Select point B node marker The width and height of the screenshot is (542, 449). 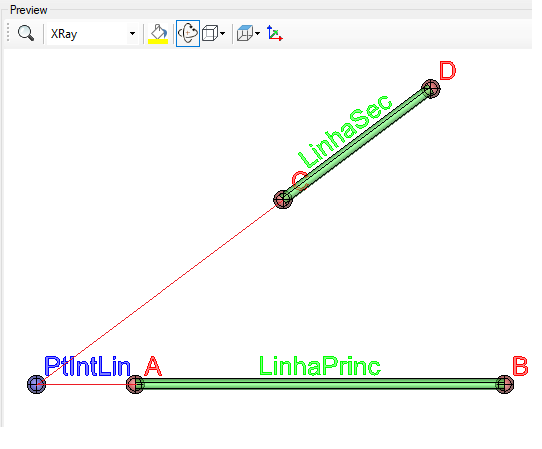505,384
